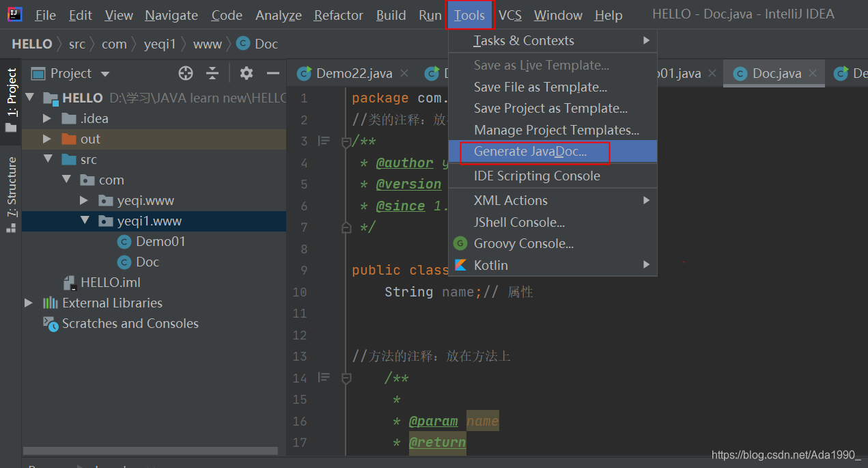Expand the out folder node
Viewport: 868px width, 468px height.
pos(47,139)
